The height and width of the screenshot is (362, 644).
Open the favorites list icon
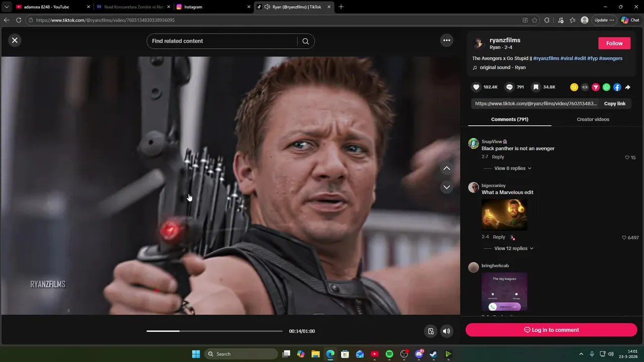coord(573,20)
